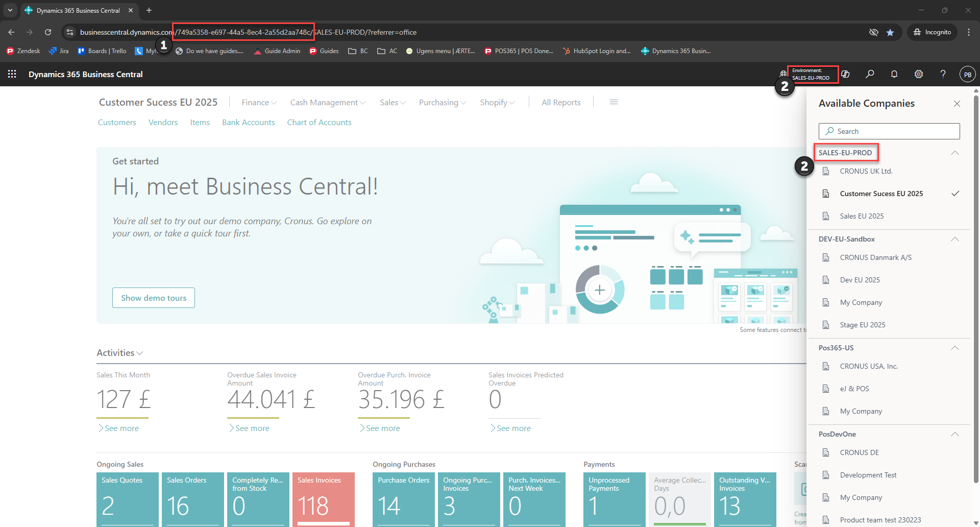Click the bookmark star icon in address bar
980x527 pixels.
pos(890,32)
